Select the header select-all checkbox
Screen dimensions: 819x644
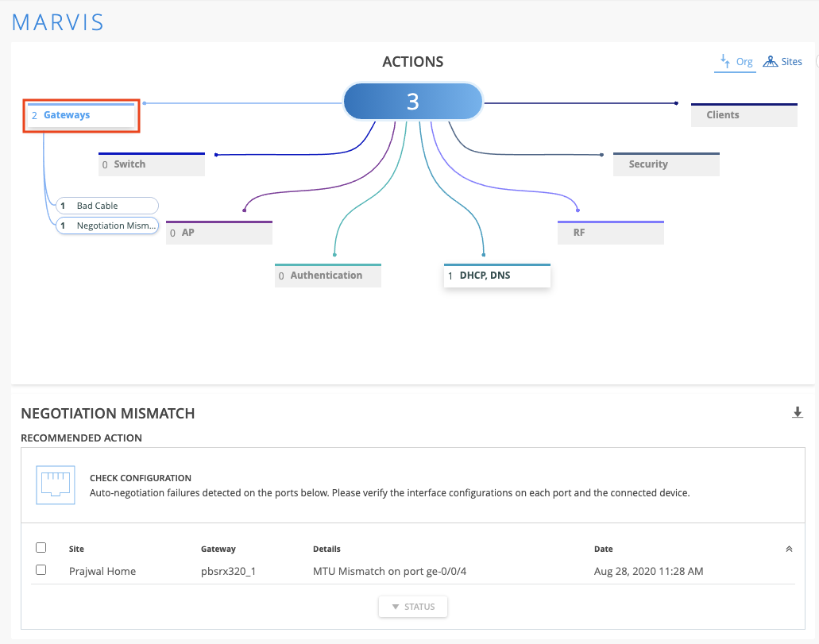click(x=41, y=548)
